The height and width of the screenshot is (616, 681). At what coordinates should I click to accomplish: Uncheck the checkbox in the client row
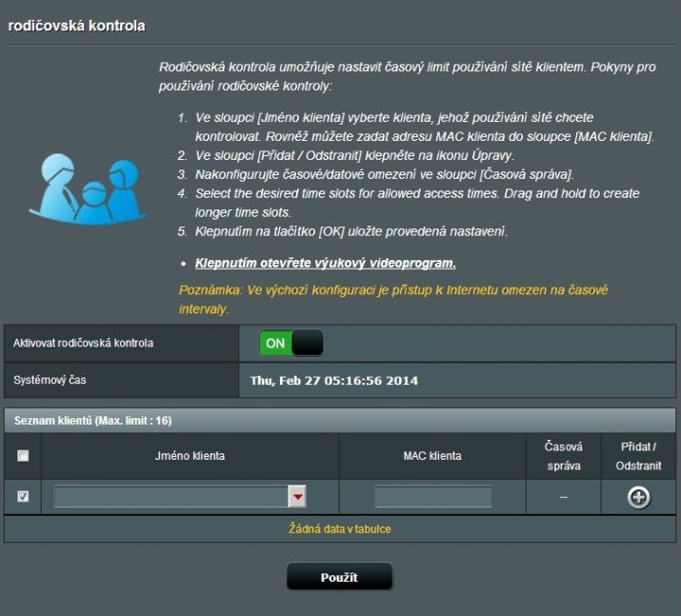pos(23,497)
